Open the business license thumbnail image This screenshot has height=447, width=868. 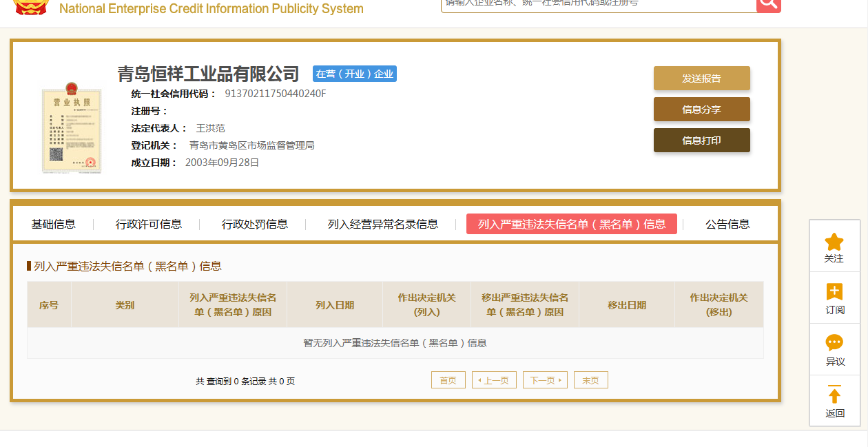click(72, 127)
